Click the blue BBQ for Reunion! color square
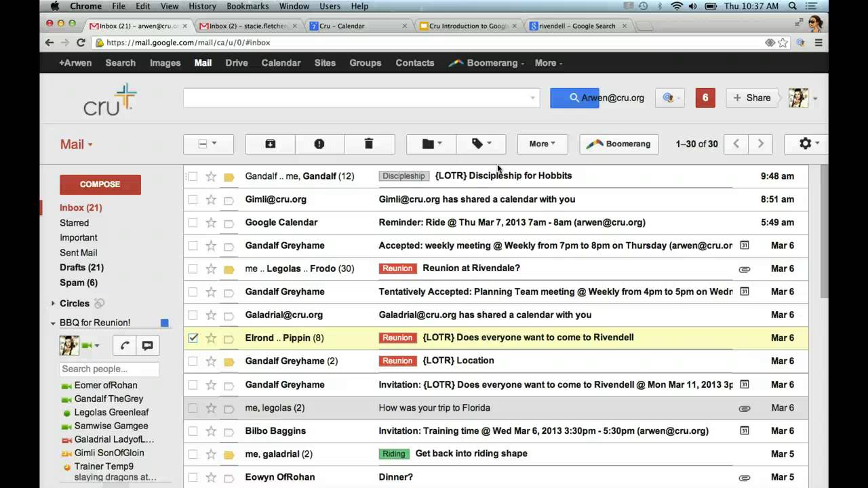This screenshot has height=488, width=868. click(164, 323)
